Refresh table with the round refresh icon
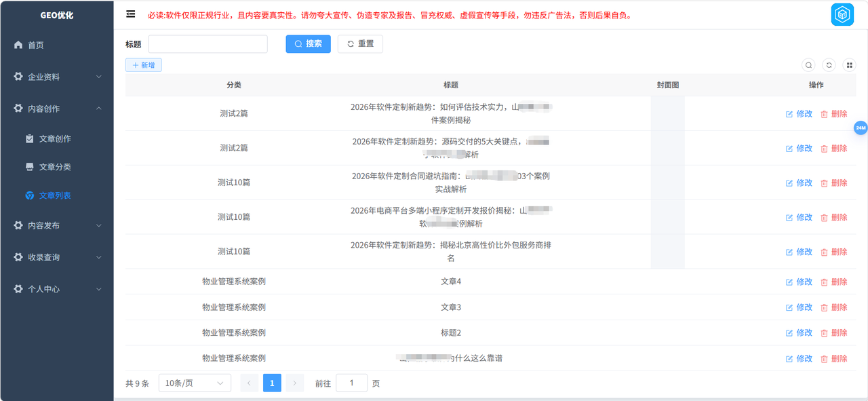 [x=829, y=65]
